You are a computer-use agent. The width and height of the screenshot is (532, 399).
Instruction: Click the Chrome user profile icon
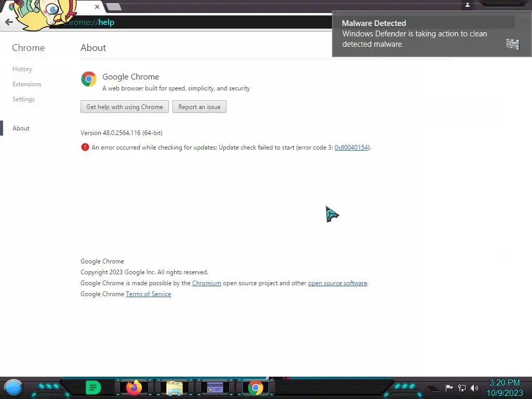[x=468, y=5]
